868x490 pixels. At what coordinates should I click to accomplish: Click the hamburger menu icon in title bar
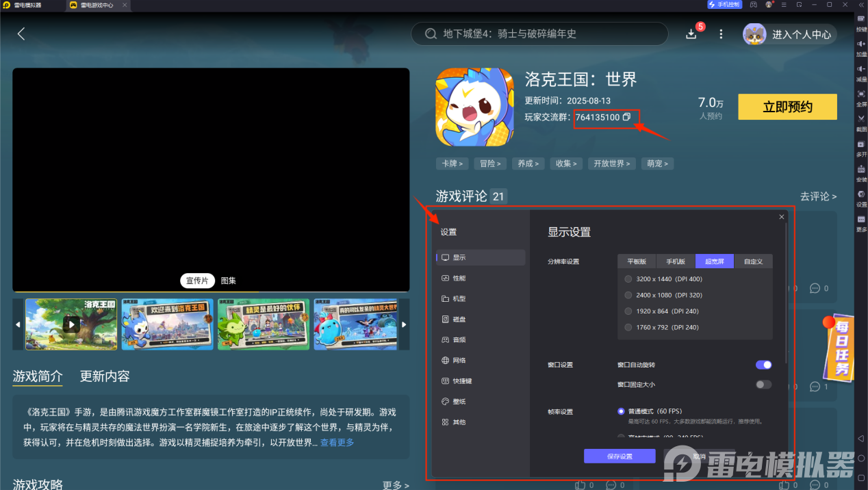784,4
